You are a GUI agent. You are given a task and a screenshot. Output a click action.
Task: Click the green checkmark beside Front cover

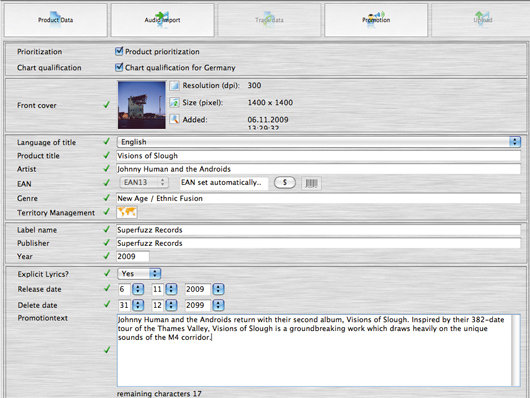106,105
